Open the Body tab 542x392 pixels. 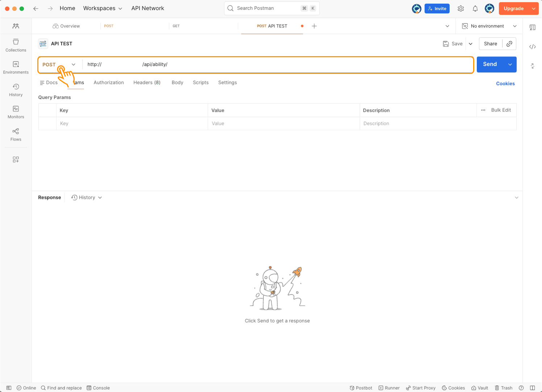(178, 83)
